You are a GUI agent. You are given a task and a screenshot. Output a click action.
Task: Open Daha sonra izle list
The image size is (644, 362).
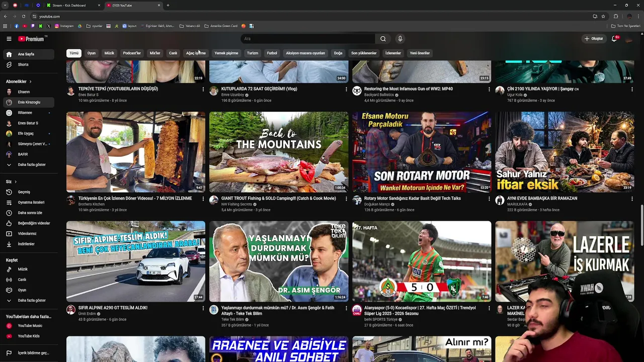29,213
